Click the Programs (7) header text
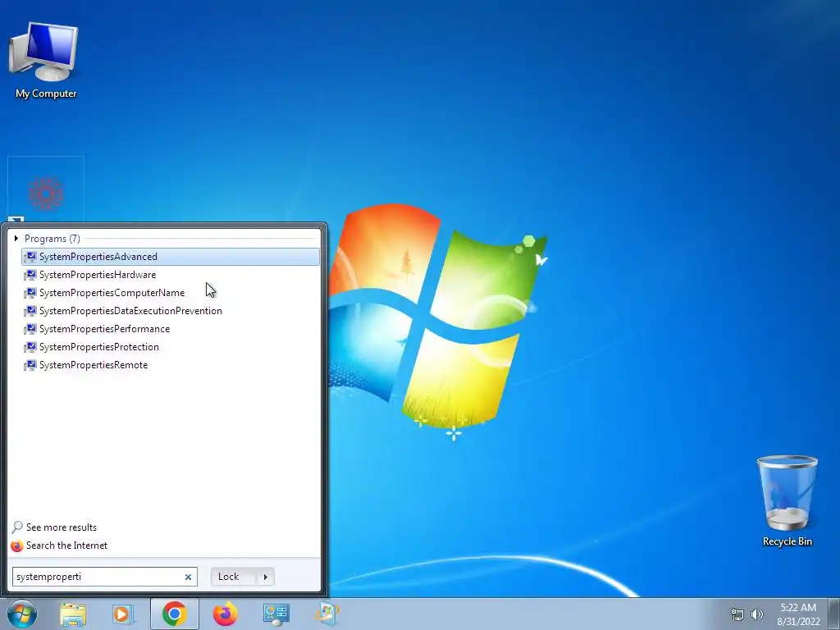Image resolution: width=840 pixels, height=630 pixels. click(52, 239)
